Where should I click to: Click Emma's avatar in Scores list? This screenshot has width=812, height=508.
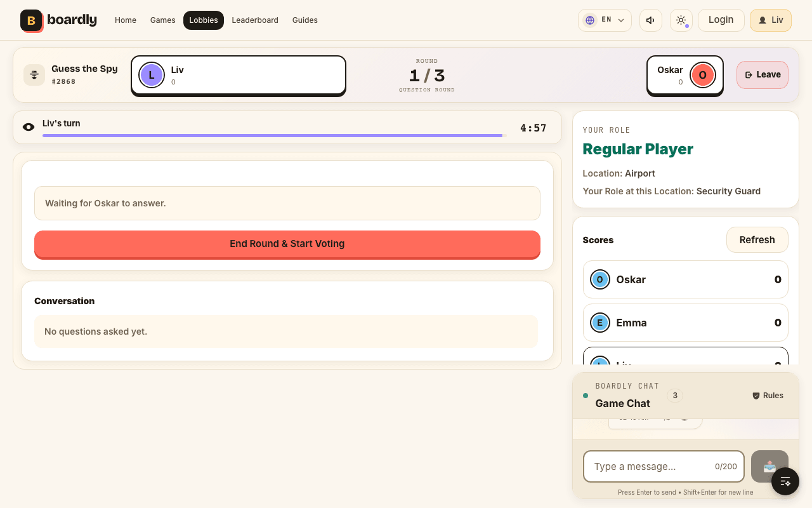(600, 323)
